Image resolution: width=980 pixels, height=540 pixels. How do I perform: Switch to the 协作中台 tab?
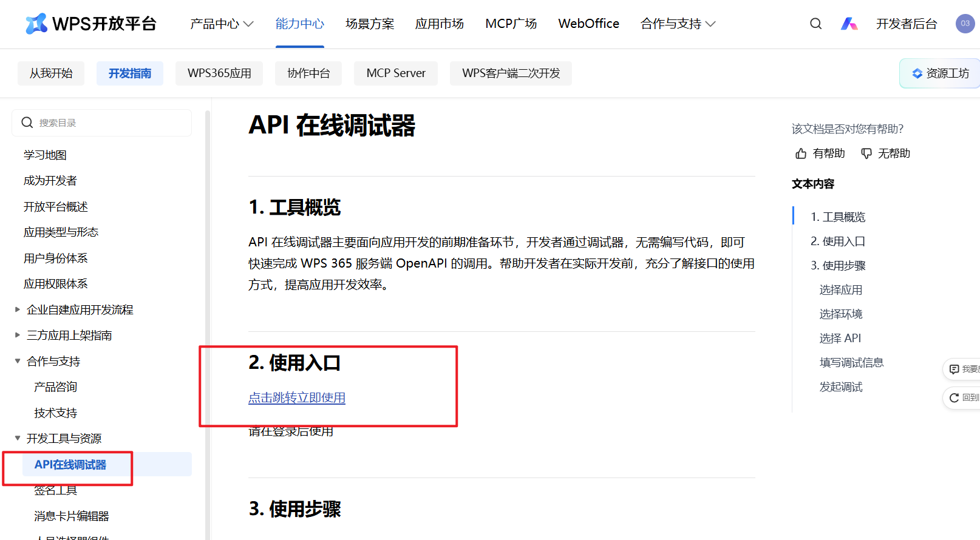pos(308,73)
